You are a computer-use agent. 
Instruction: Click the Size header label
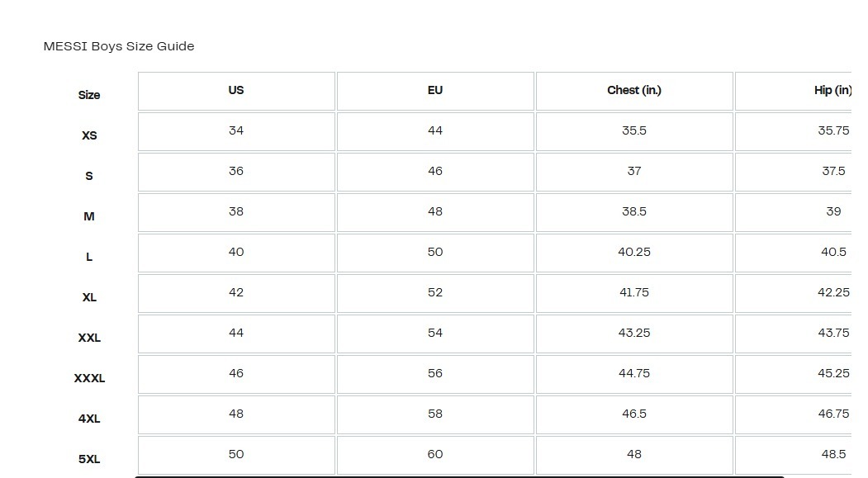coord(89,95)
